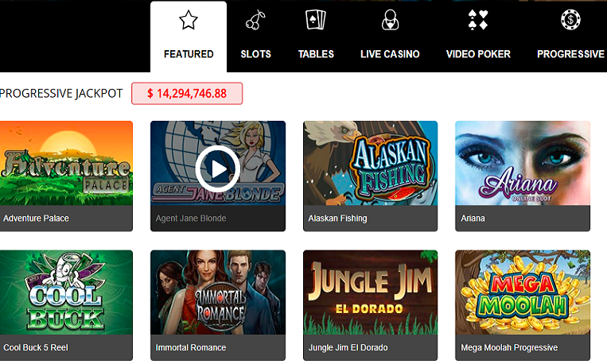Viewport: 607px width, 364px height.
Task: Open the Ariana slot thumbnail
Action: click(523, 163)
